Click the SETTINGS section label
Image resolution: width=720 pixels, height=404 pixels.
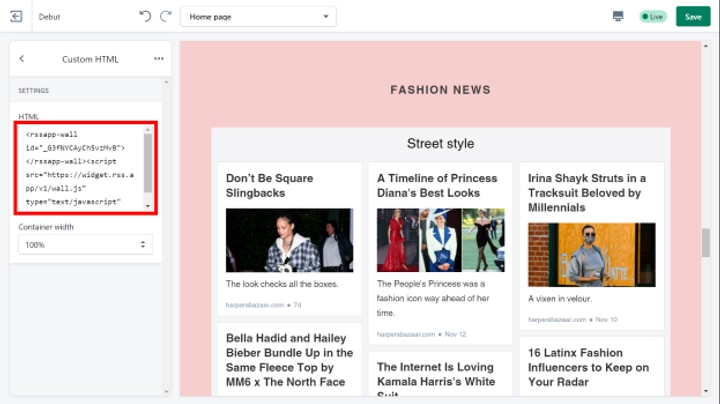click(x=34, y=91)
